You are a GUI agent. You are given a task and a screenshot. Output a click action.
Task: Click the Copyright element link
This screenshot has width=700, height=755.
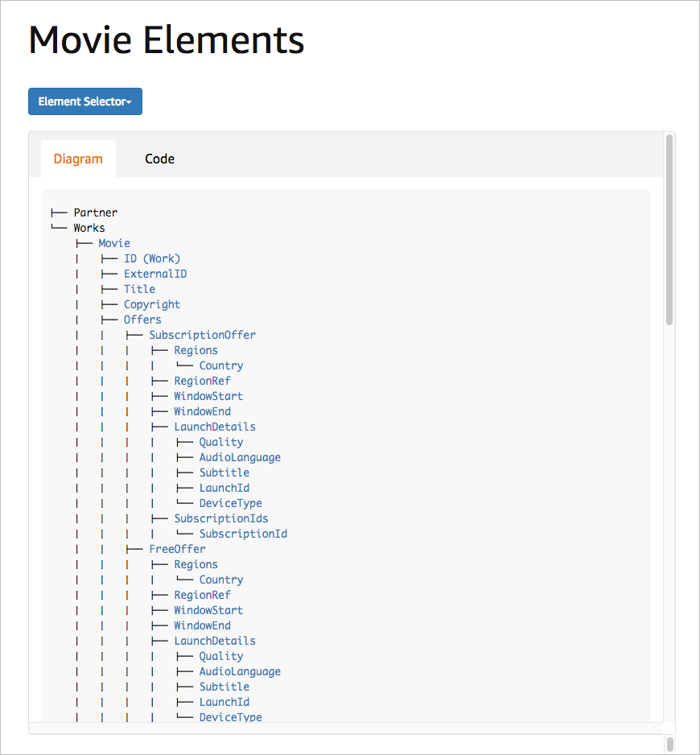click(x=152, y=304)
